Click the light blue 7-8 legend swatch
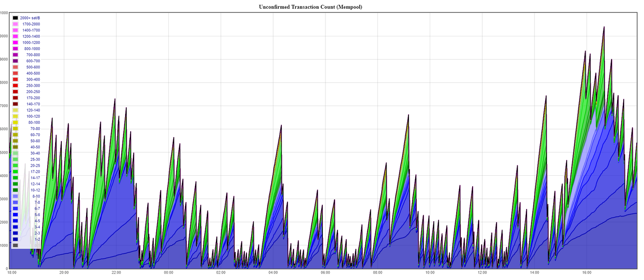This screenshot has width=644, height=280. 15,202
